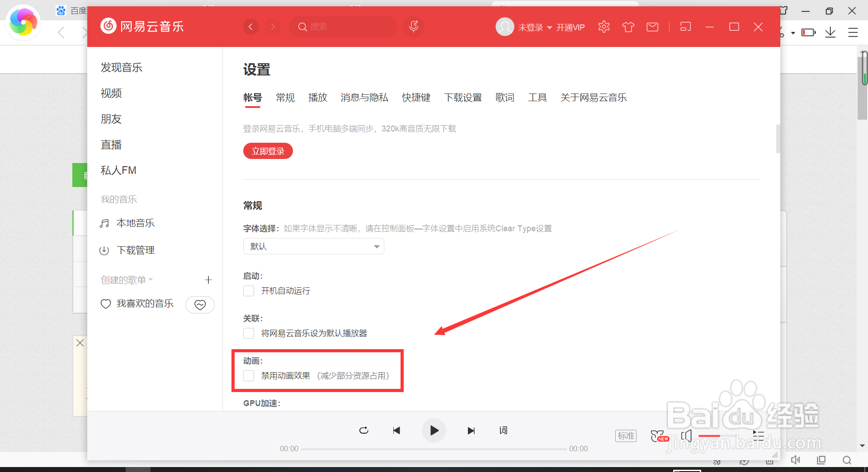The height and width of the screenshot is (472, 868).
Task: Toggle the lyrics 词 button
Action: pyautogui.click(x=503, y=430)
